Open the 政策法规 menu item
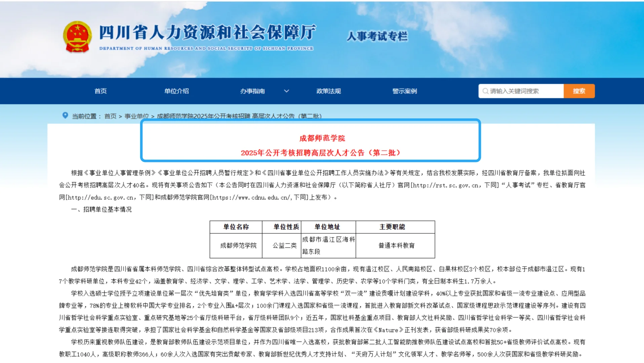Image resolution: width=644 pixels, height=363 pixels. click(x=328, y=91)
